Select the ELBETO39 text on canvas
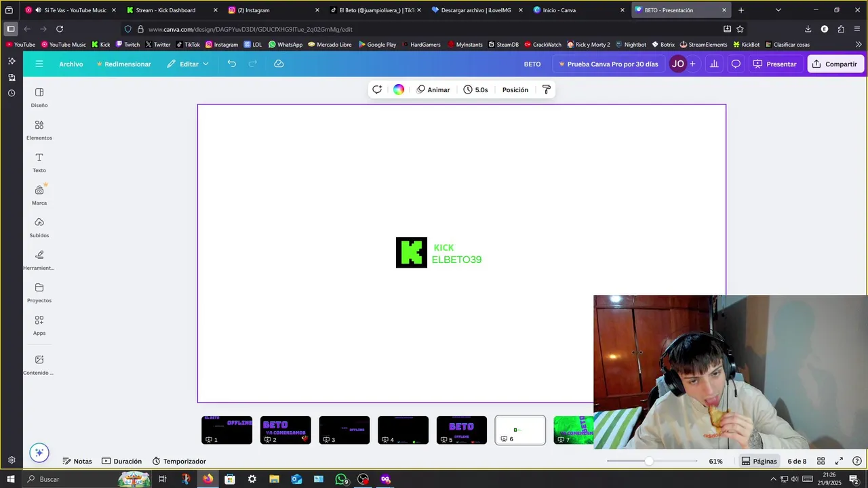 coord(456,260)
